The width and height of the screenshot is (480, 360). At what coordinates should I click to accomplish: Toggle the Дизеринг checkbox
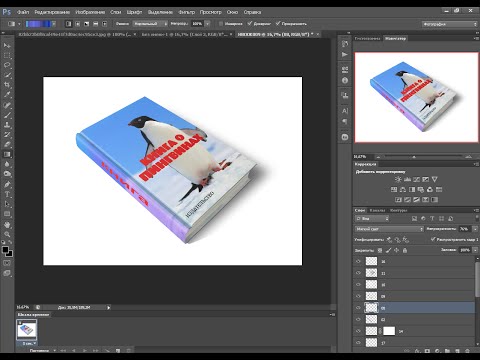(250, 24)
